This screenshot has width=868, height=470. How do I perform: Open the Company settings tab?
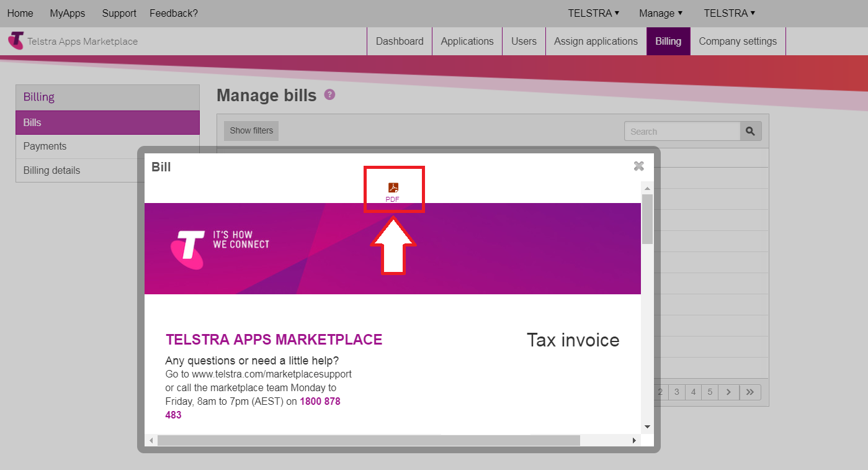click(737, 42)
